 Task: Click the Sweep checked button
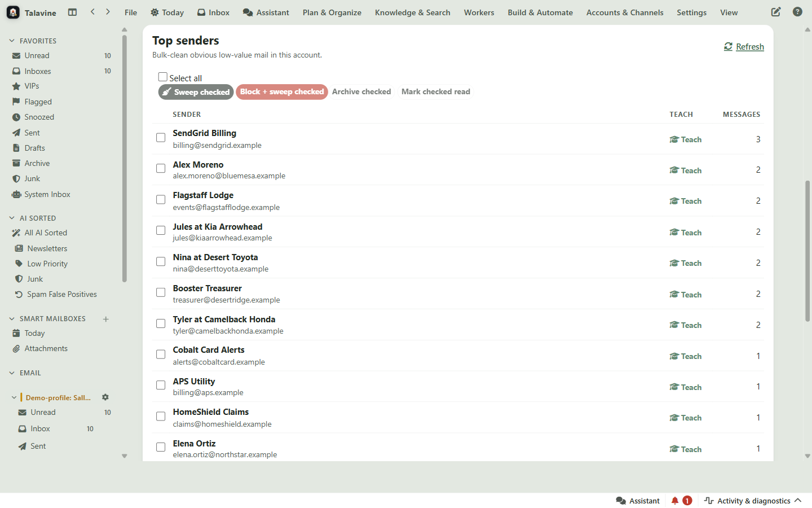click(196, 92)
